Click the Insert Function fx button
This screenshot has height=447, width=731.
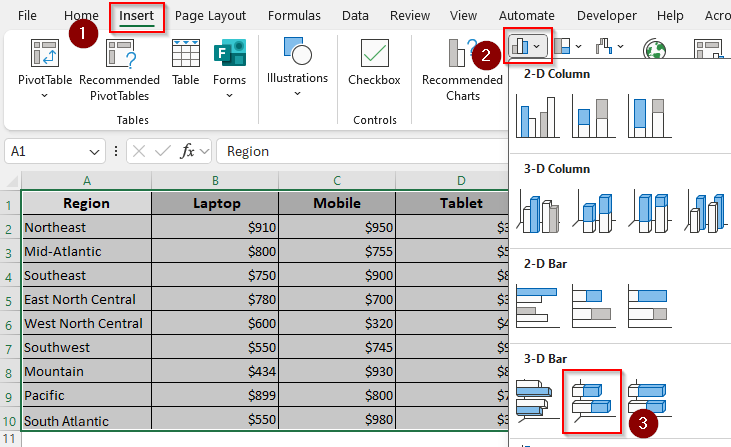(x=187, y=151)
